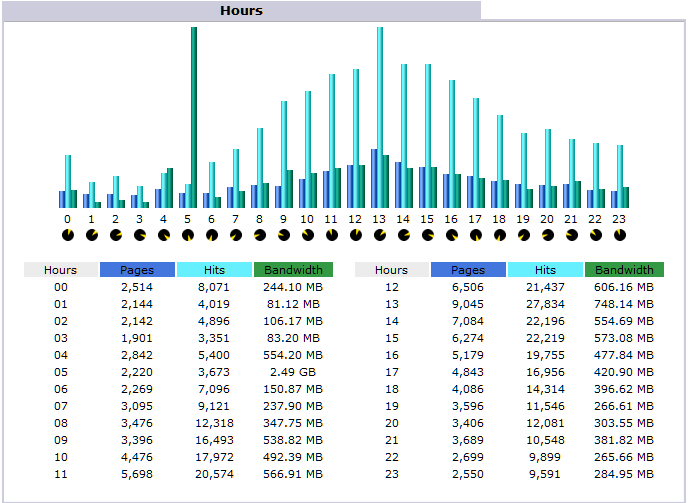Click the clock icon under hour 16

451,235
